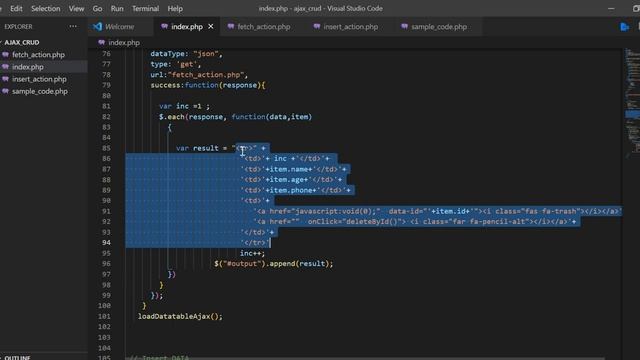The height and width of the screenshot is (360, 640).
Task: Open insert_action.php in Explorer
Action: coord(39,79)
